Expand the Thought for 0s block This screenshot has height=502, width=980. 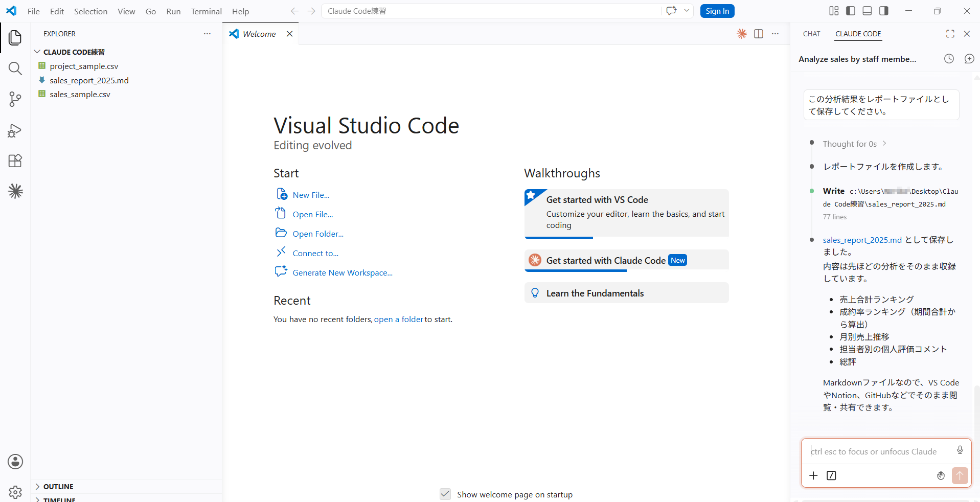pyautogui.click(x=854, y=144)
